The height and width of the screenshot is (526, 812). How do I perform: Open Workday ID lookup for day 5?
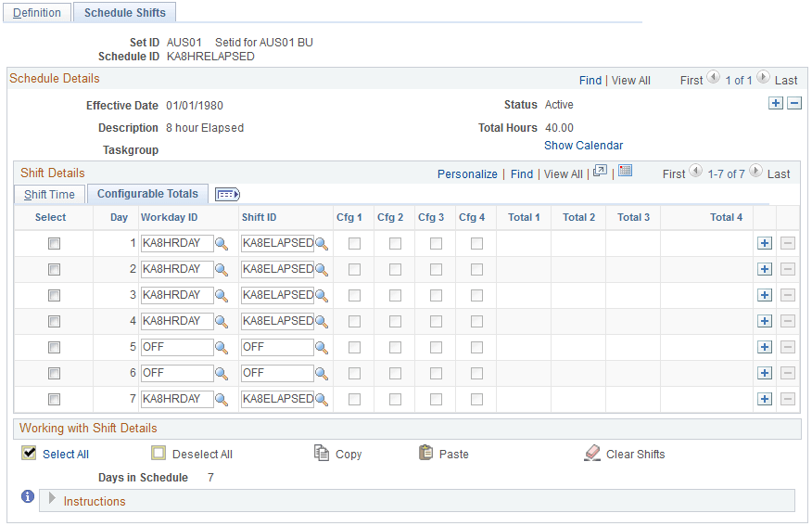point(222,347)
